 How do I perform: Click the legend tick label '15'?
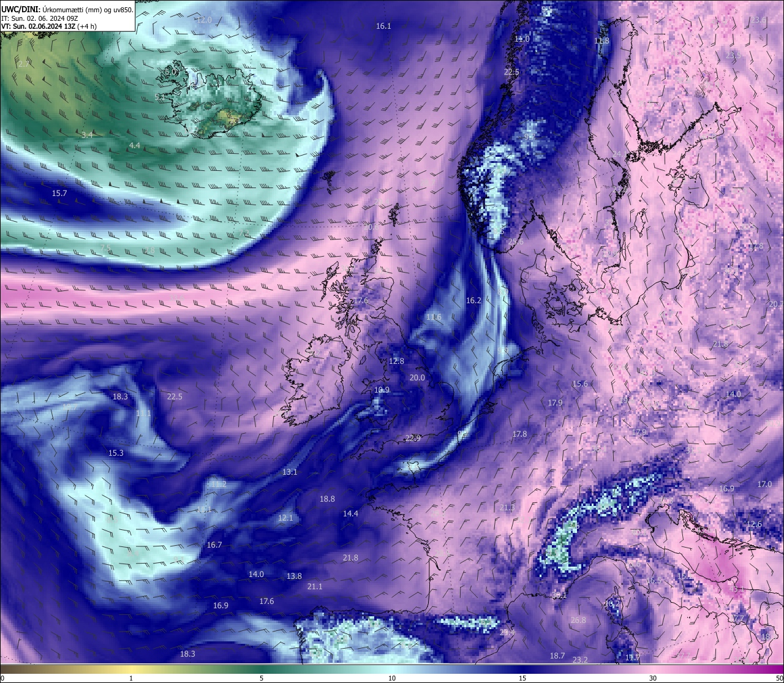pyautogui.click(x=522, y=678)
